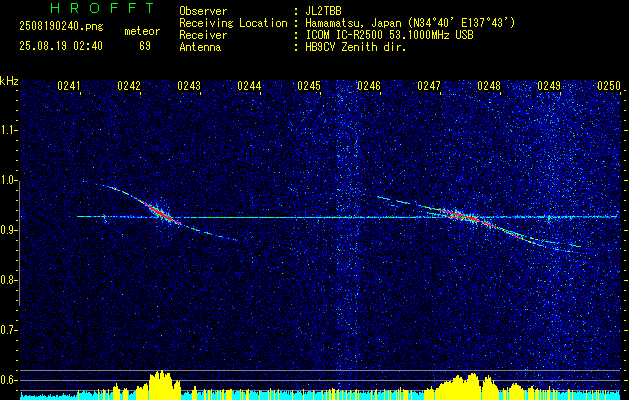
Task: Click the HROFFT title text
Action: pyautogui.click(x=102, y=8)
